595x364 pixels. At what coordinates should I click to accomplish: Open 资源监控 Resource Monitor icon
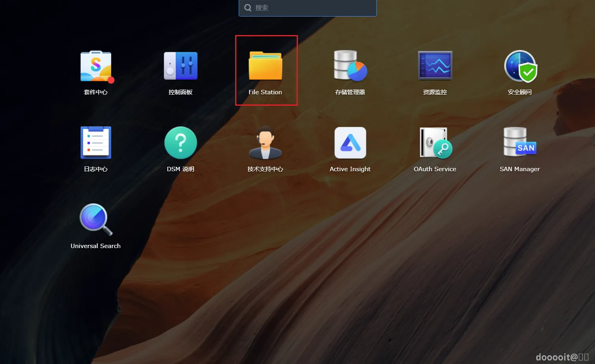[435, 65]
